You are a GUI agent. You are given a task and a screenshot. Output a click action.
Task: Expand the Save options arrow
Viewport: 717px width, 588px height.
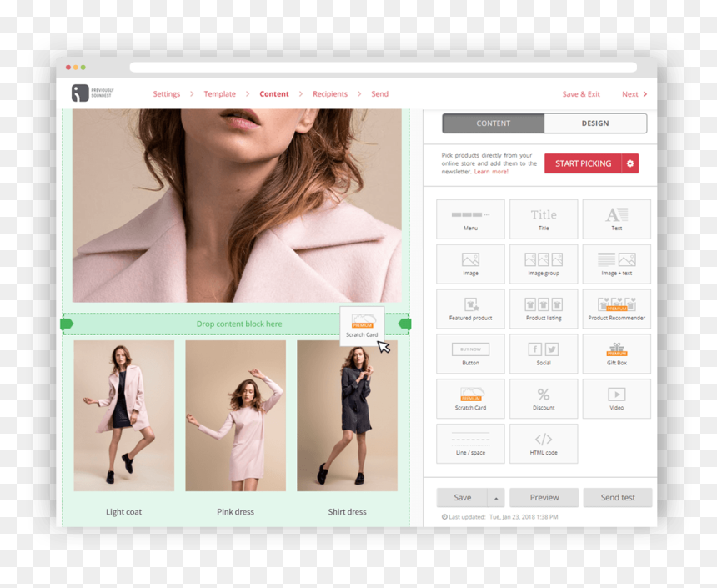pos(496,498)
